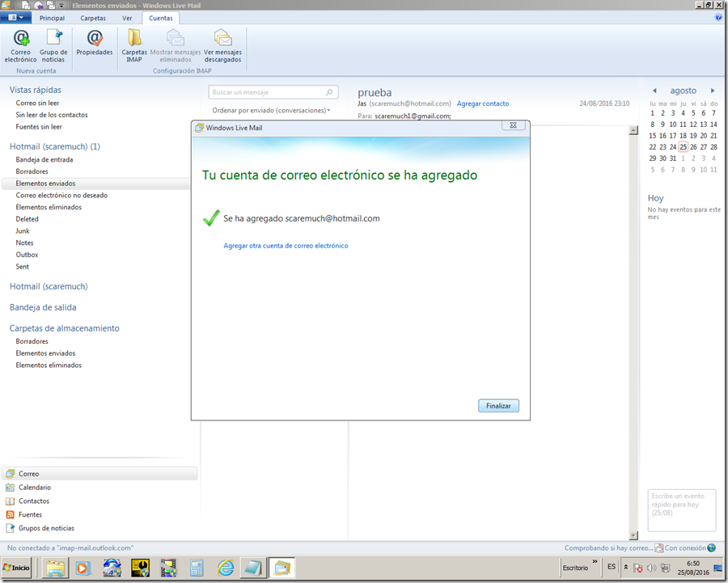Open the Notes folder
Image resolution: width=728 pixels, height=583 pixels.
[x=24, y=243]
